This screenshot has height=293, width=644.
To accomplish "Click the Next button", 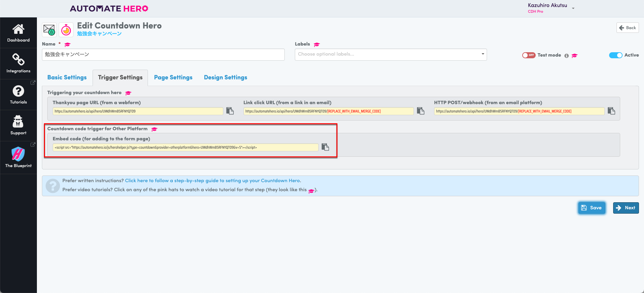I will pos(626,208).
